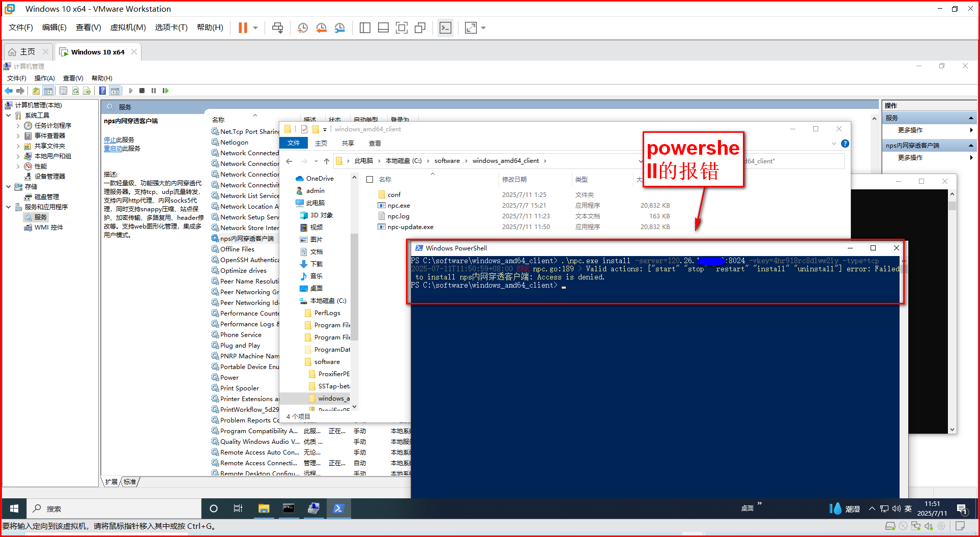Tick the select-all checkbox in File Explorer

[x=370, y=179]
